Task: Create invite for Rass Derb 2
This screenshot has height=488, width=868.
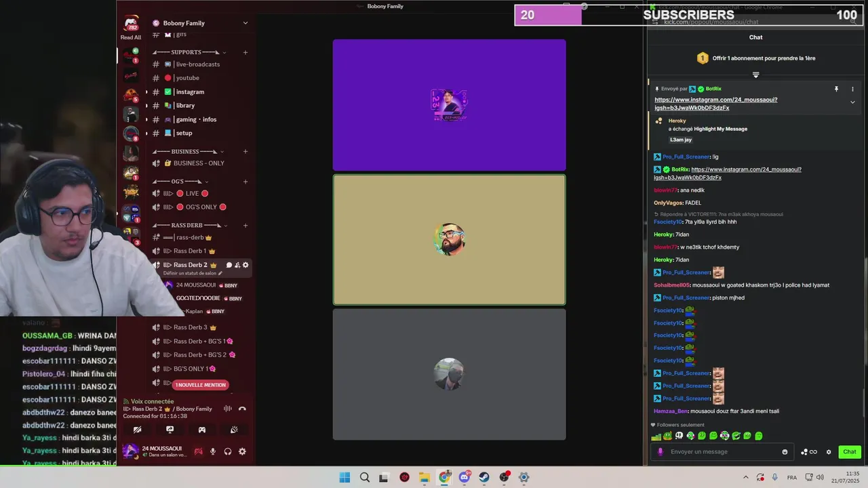Action: click(x=237, y=265)
